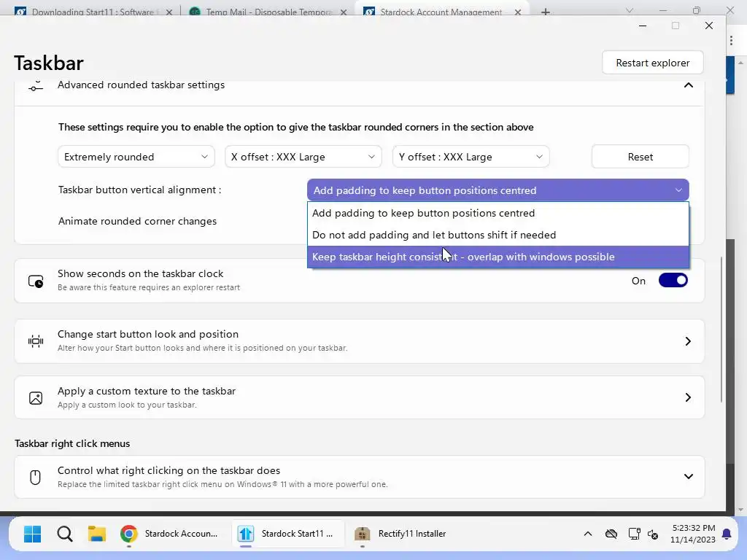Close the Temp Mail browser tab
Screen dimensions: 747x560
click(344, 12)
